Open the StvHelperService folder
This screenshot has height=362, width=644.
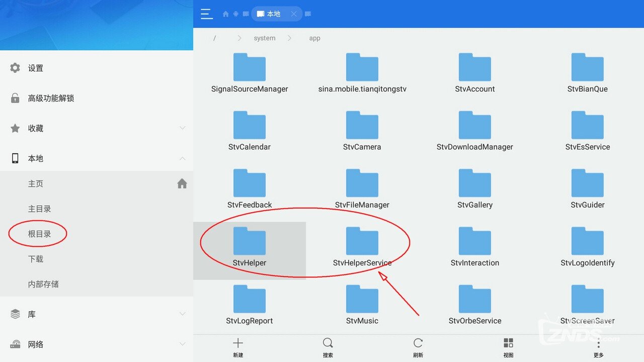(x=362, y=246)
